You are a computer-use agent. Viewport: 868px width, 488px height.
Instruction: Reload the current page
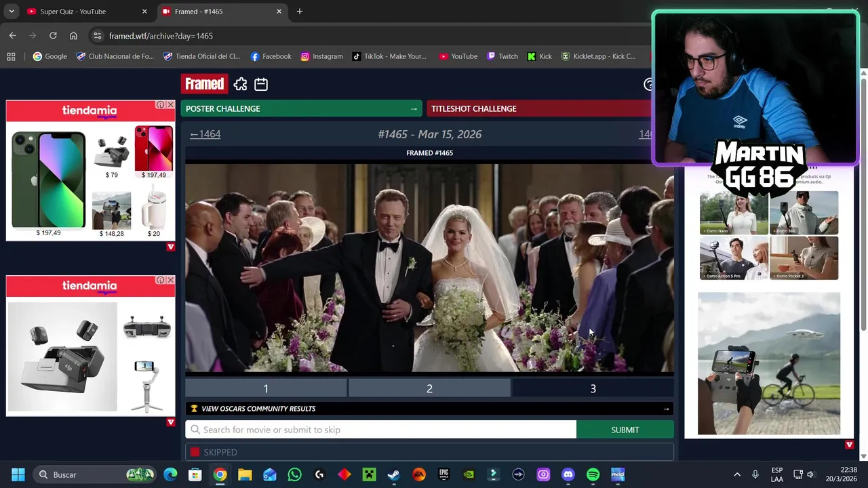click(x=53, y=36)
